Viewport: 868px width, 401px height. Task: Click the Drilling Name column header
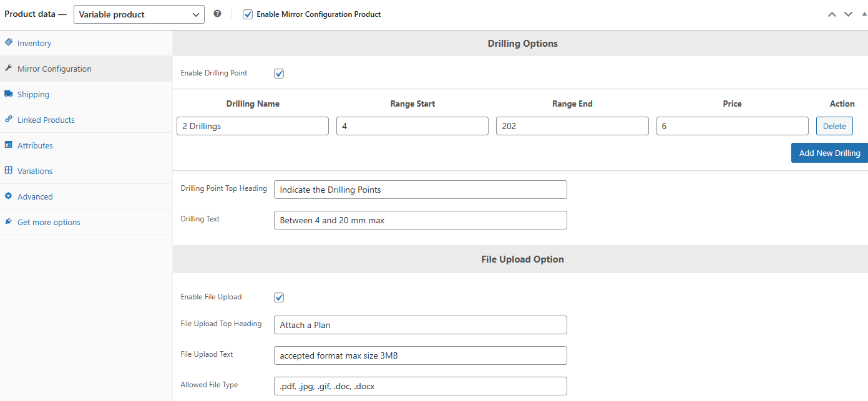pyautogui.click(x=253, y=104)
